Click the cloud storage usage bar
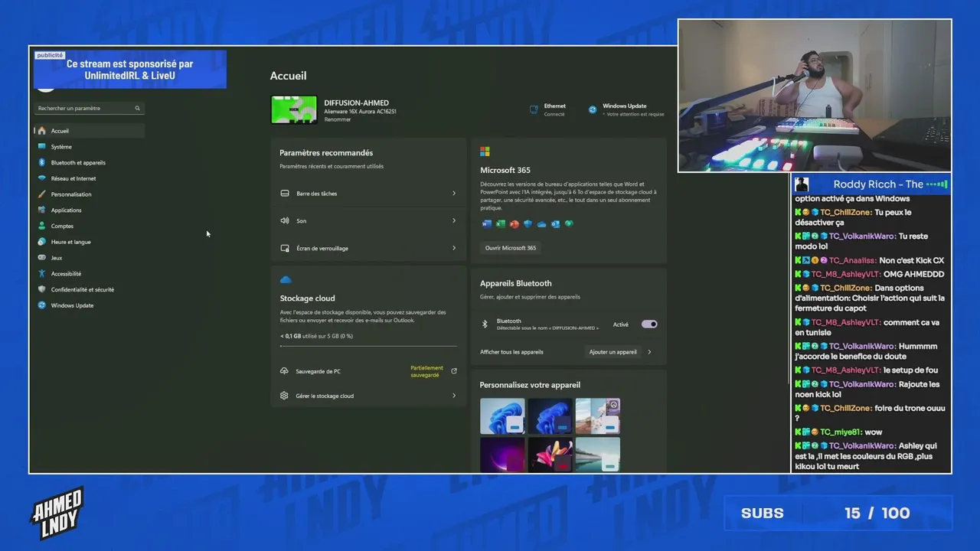The width and height of the screenshot is (980, 551). click(368, 346)
